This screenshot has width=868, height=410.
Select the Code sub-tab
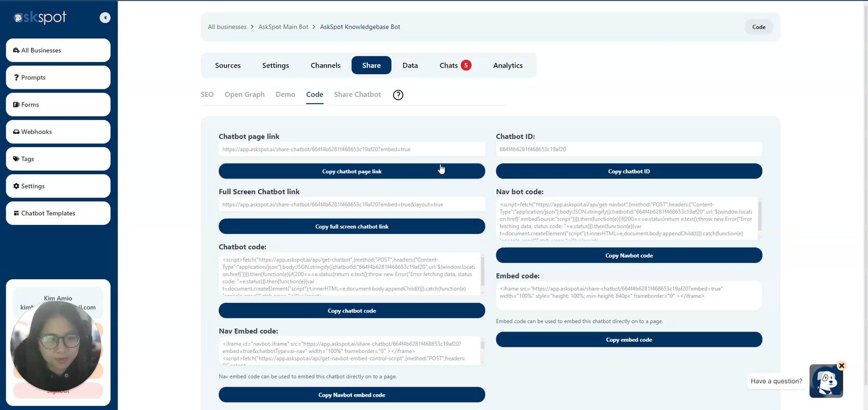tap(315, 95)
